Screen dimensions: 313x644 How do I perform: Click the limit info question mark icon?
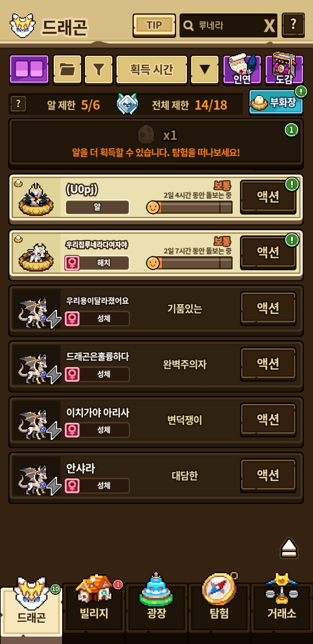[18, 104]
